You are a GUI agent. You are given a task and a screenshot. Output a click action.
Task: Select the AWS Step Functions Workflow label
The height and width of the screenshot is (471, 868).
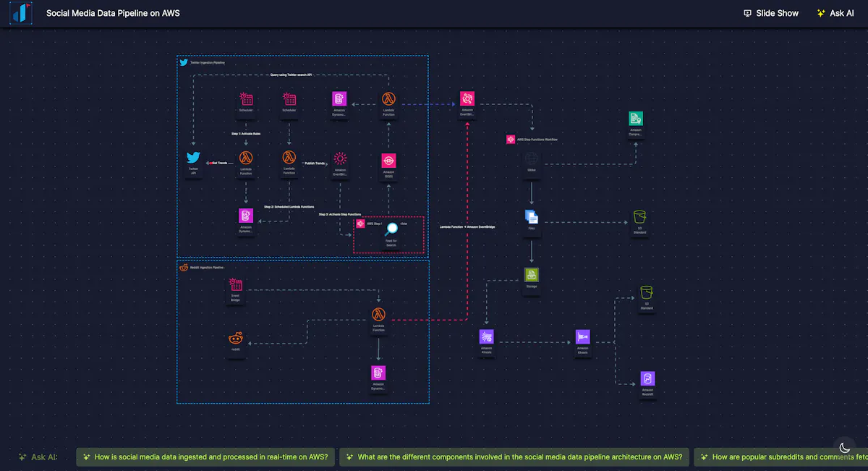click(x=537, y=139)
